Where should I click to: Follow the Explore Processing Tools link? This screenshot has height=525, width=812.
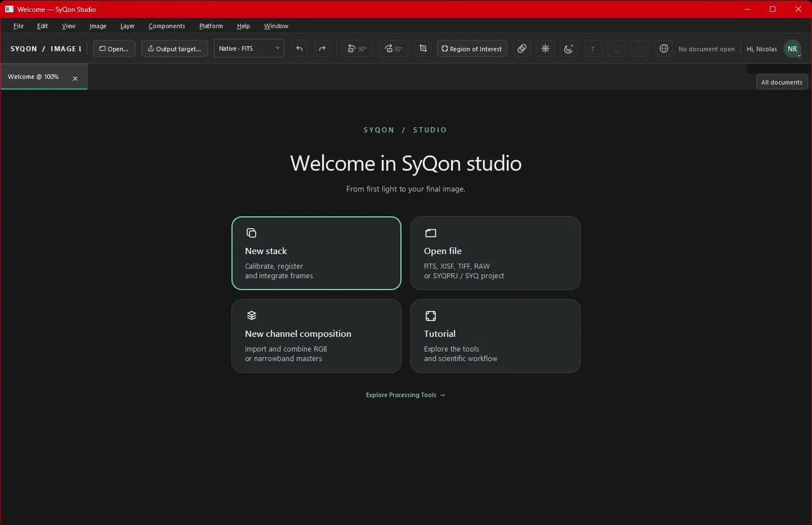405,395
